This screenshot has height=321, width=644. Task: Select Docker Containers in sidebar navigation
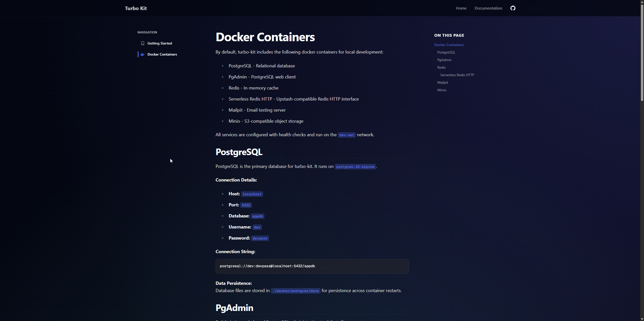(x=162, y=54)
